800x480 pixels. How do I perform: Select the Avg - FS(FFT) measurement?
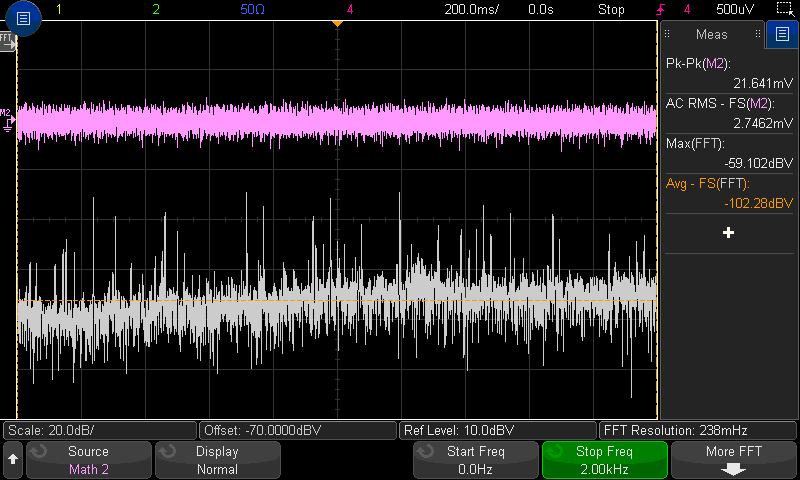click(x=729, y=193)
